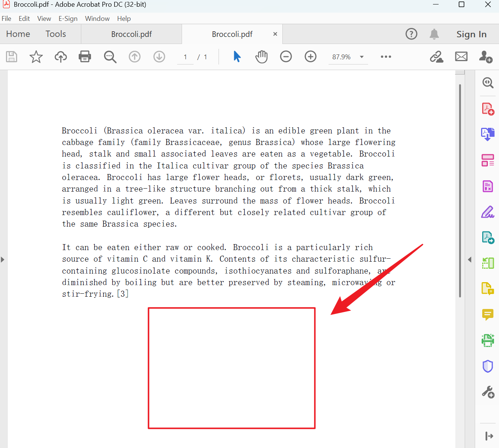Open the zoom level dropdown
The height and width of the screenshot is (448, 499).
point(361,57)
